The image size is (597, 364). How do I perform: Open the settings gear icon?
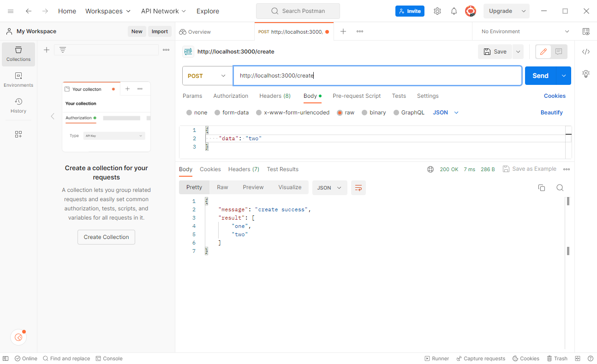[x=437, y=11]
